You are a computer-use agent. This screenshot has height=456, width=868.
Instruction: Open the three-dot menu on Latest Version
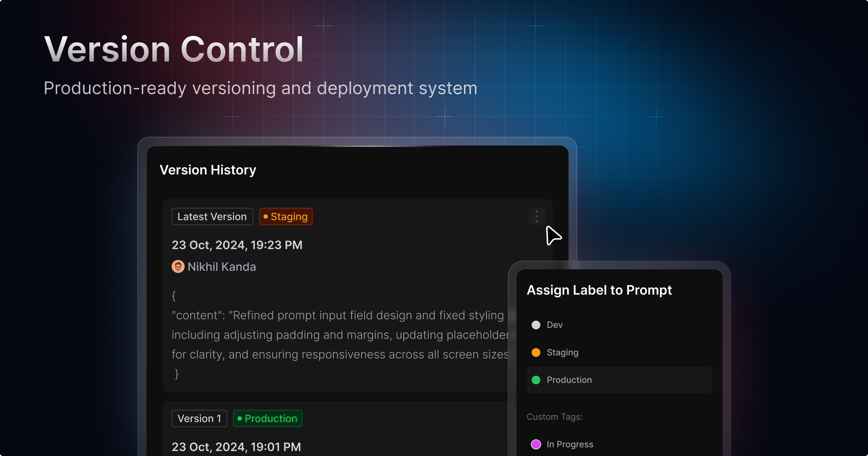tap(537, 216)
